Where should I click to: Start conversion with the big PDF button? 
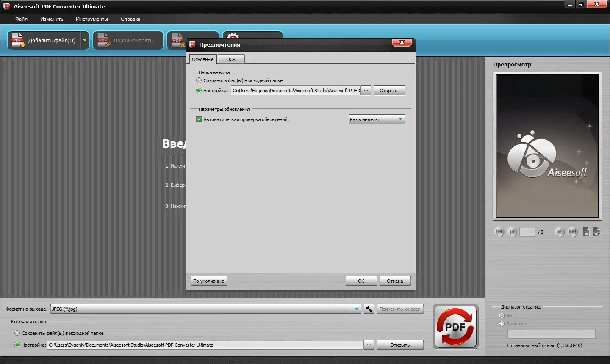pyautogui.click(x=455, y=326)
